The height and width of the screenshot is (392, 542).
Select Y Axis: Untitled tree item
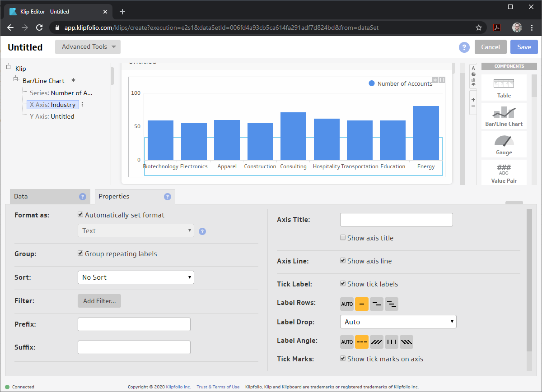(x=52, y=116)
